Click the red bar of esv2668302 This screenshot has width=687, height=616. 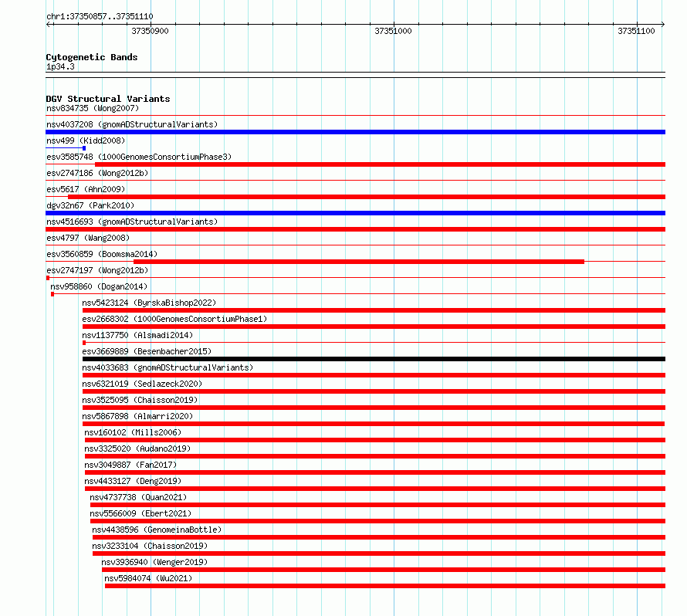point(374,327)
